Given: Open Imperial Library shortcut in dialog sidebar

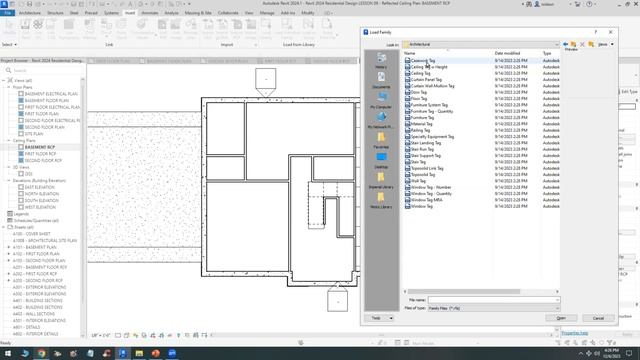Looking at the screenshot, I should tap(381, 180).
